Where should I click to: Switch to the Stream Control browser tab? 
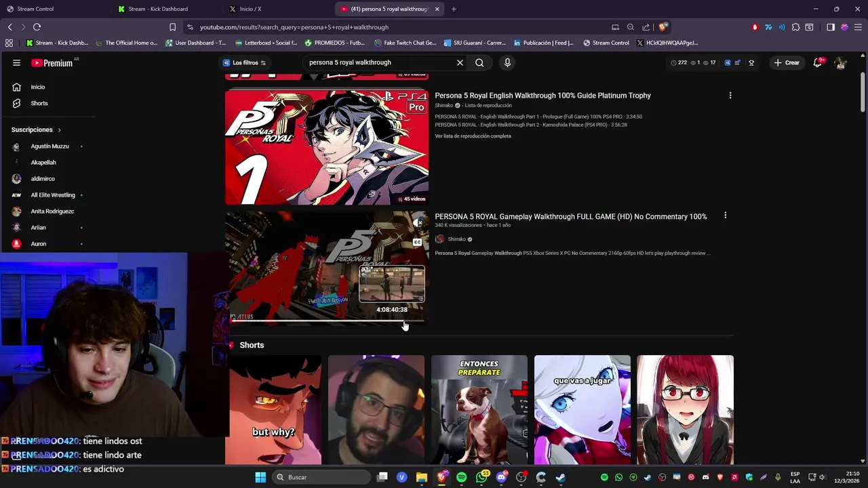tap(54, 9)
